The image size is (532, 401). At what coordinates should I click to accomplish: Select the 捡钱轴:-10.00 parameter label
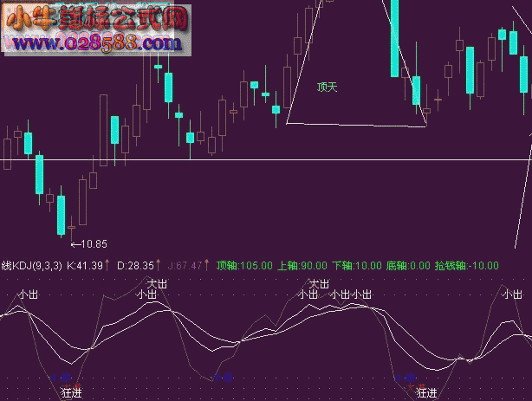(468, 265)
